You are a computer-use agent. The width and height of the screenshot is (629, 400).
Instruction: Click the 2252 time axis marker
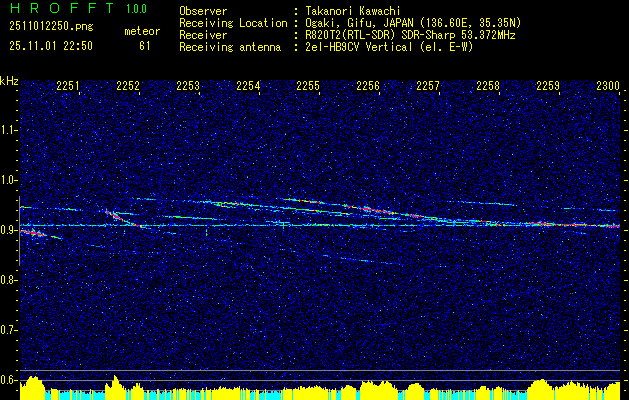click(128, 85)
